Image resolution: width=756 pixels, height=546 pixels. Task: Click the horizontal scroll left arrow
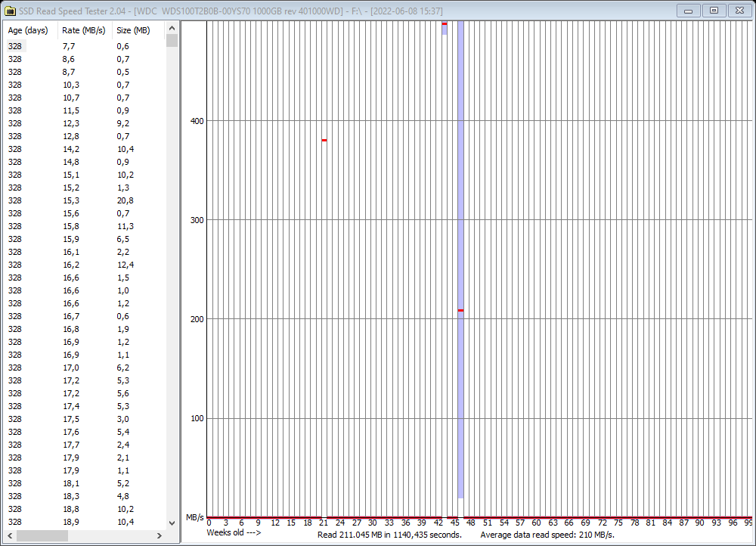pos(9,535)
